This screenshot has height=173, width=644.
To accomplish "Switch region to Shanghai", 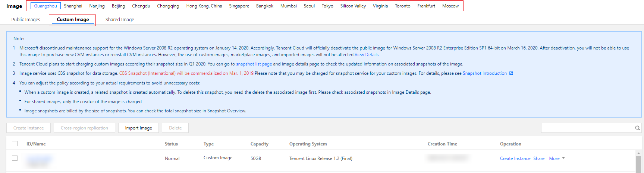I will [x=73, y=6].
